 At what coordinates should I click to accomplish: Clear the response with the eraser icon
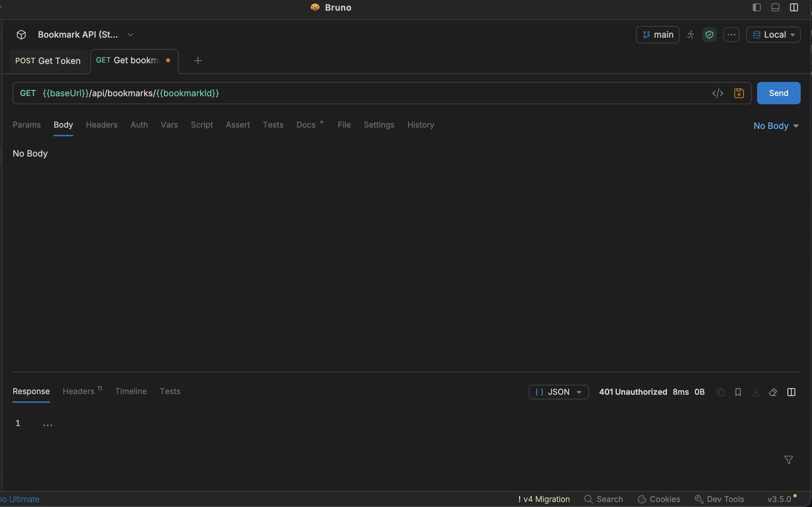point(772,392)
